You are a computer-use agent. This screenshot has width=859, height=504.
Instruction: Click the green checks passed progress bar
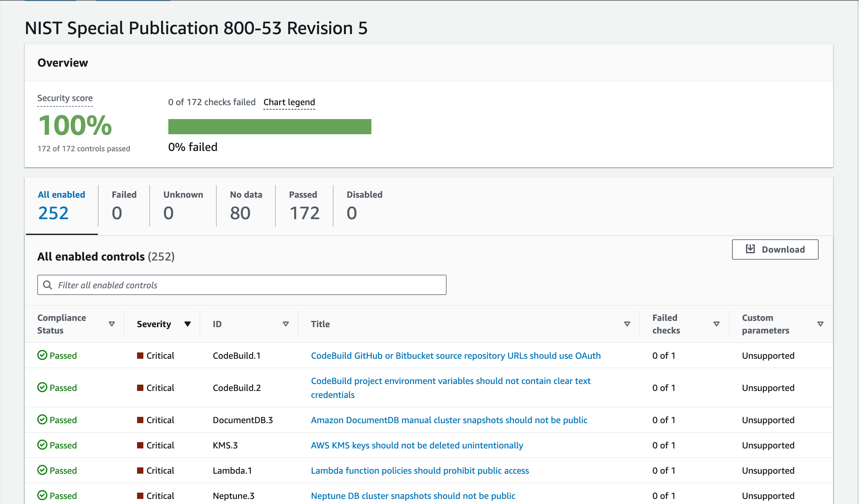270,126
